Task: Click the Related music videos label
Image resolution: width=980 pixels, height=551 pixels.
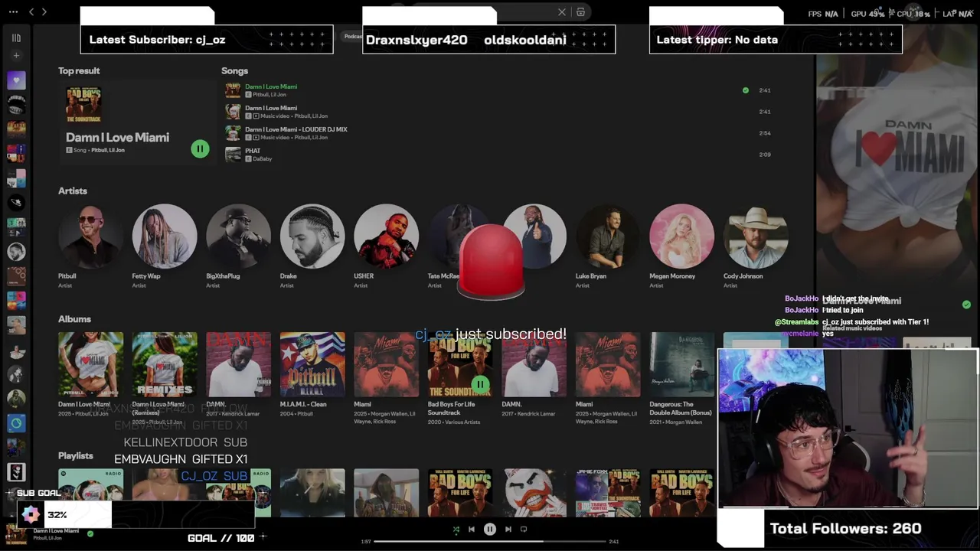Action: pos(852,328)
